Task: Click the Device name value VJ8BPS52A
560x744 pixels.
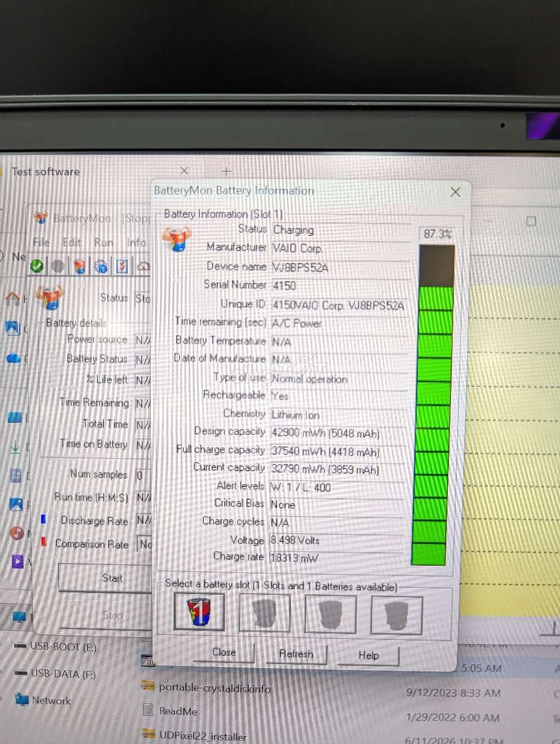Action: click(341, 267)
